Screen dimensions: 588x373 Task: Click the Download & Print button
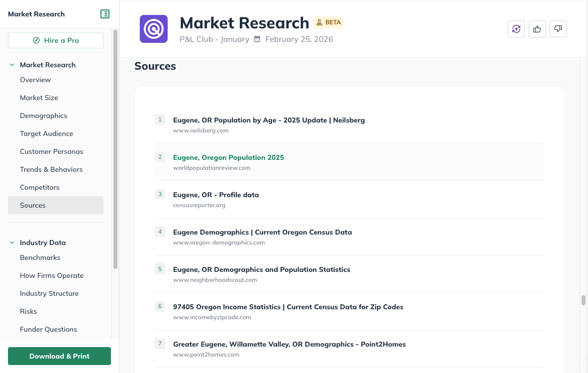pyautogui.click(x=59, y=356)
